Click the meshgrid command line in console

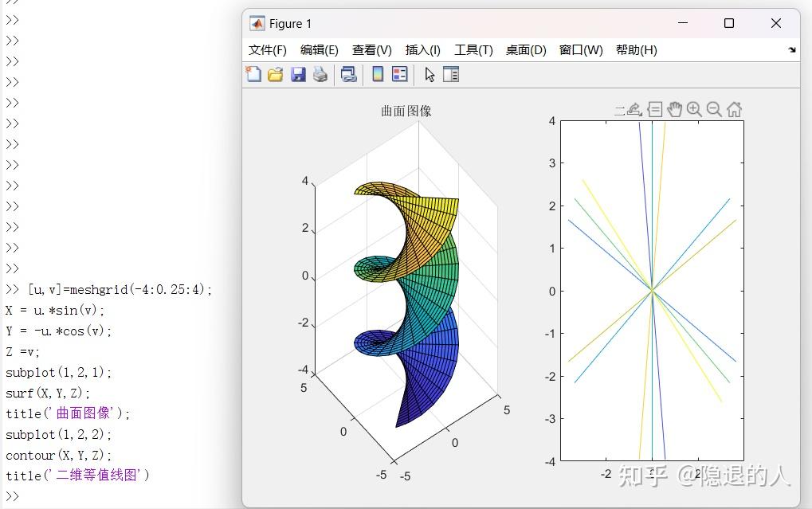pyautogui.click(x=120, y=289)
